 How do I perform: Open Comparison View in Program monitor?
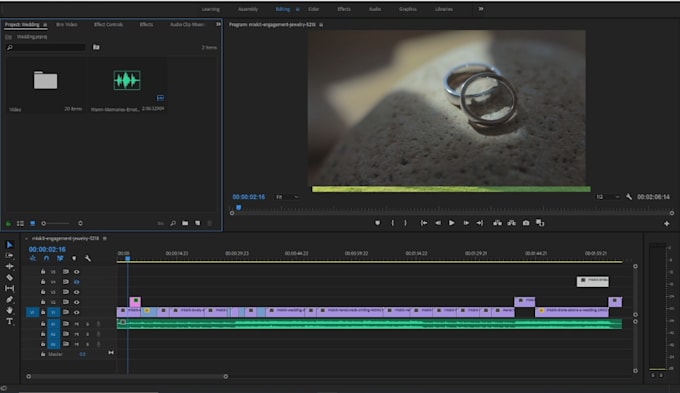coord(540,223)
